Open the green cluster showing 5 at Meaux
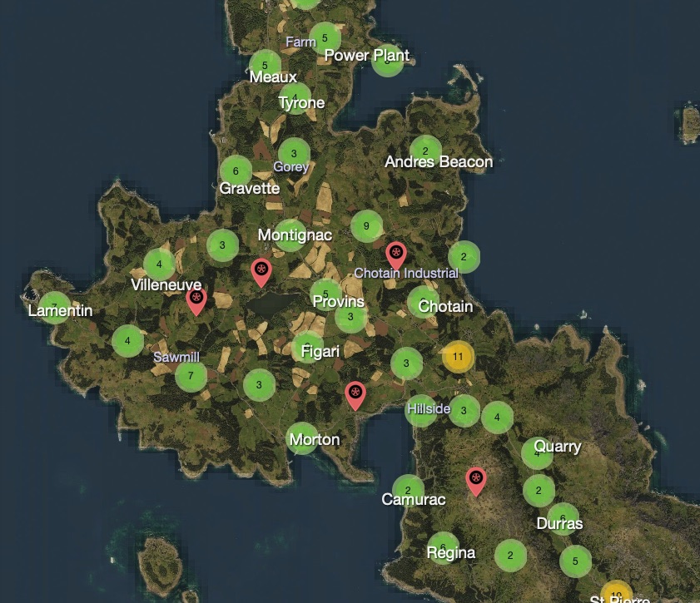The height and width of the screenshot is (603, 700). pyautogui.click(x=264, y=63)
